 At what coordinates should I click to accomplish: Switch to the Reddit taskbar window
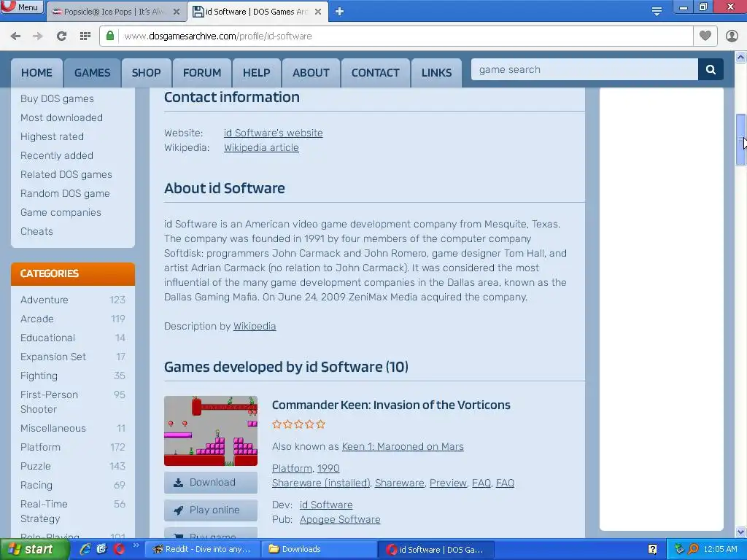(x=202, y=549)
